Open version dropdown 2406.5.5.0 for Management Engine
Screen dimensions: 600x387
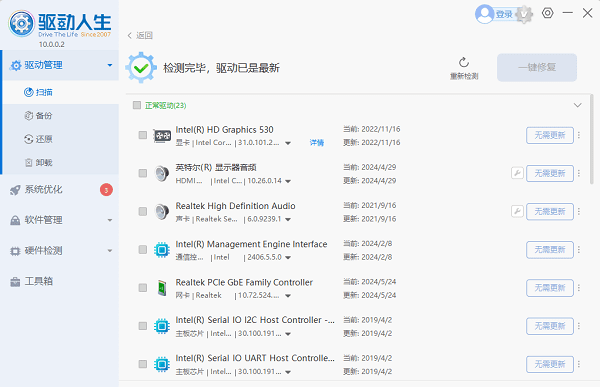click(288, 258)
